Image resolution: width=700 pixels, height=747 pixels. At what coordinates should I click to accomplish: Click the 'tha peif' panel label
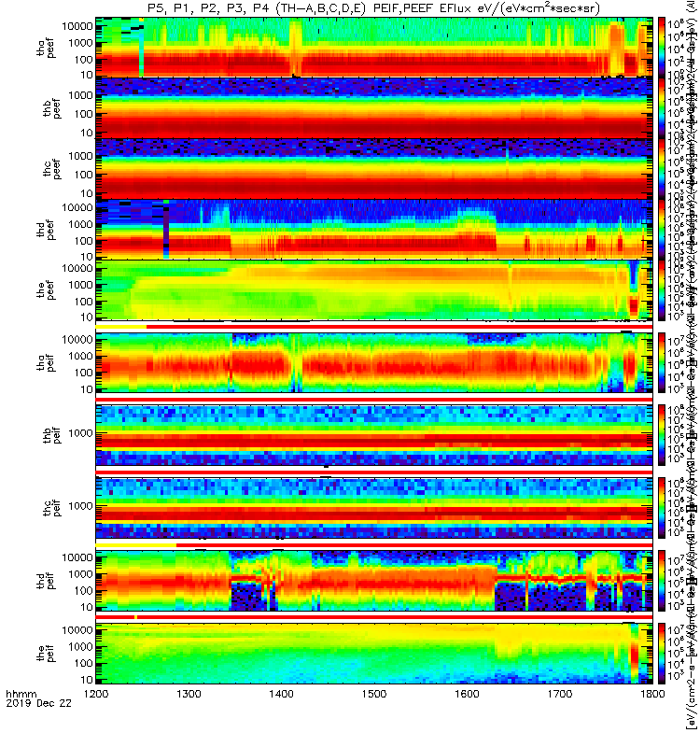click(x=45, y=362)
